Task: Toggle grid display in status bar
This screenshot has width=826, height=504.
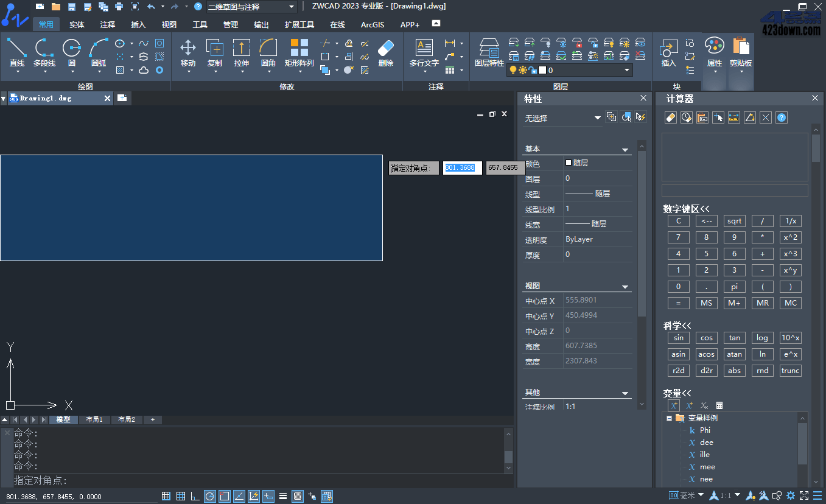Action: [181, 496]
